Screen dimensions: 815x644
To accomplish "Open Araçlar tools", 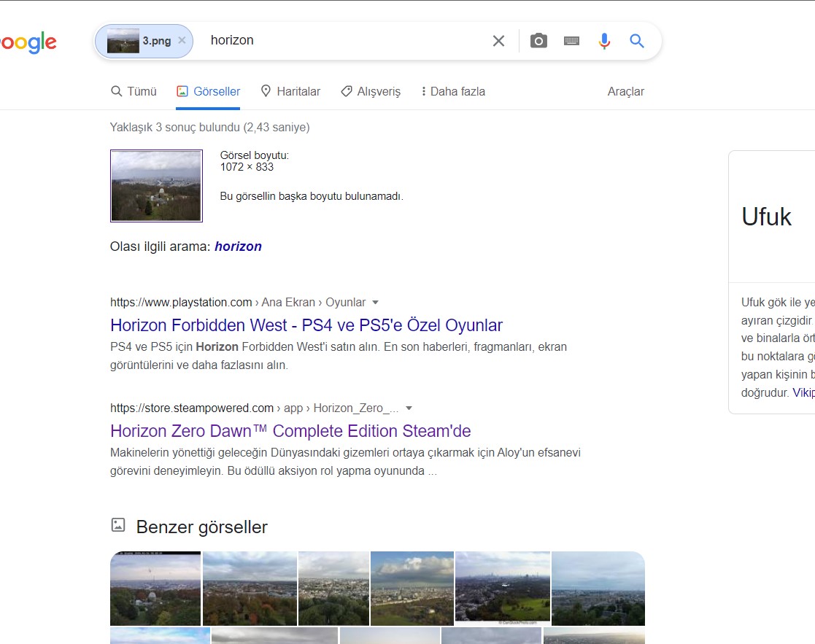I will pyautogui.click(x=626, y=91).
